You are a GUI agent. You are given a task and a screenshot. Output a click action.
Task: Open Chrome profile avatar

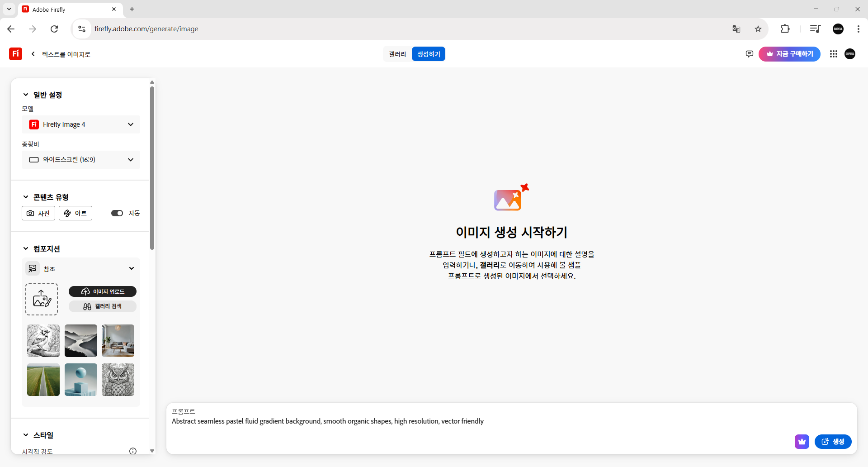click(838, 29)
